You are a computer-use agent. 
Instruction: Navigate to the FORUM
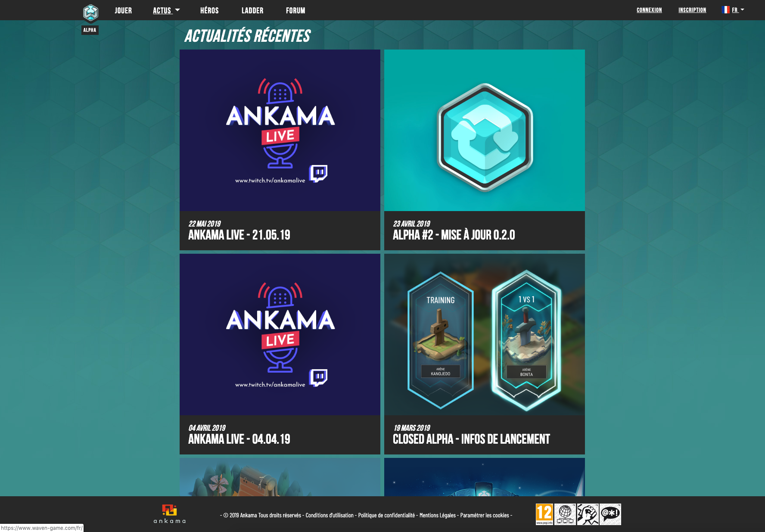(x=295, y=10)
